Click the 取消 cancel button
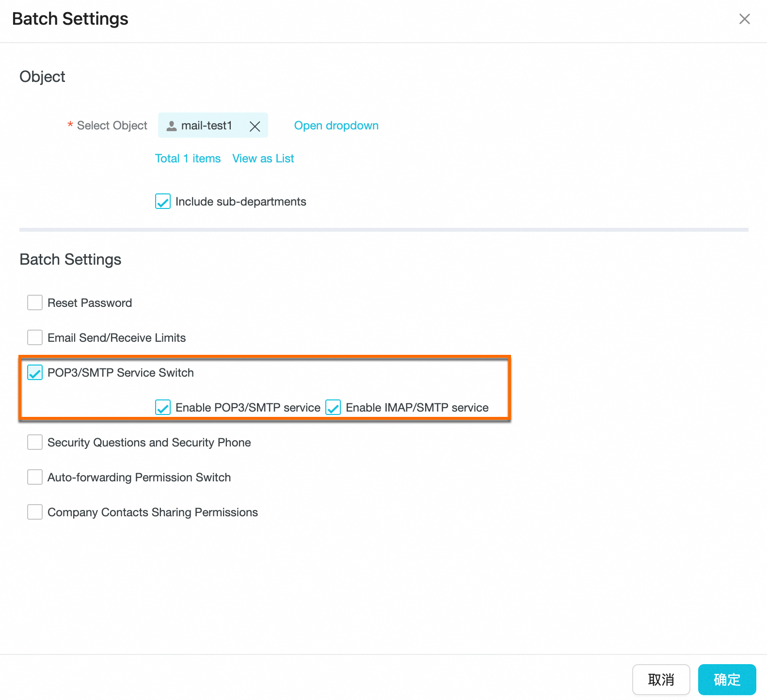This screenshot has height=700, width=767. click(x=661, y=680)
